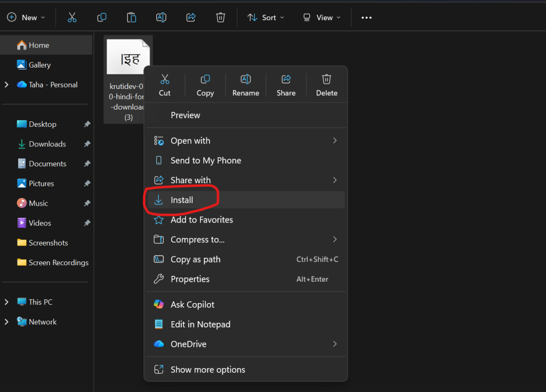Choose Add to Favorites
Image resolution: width=546 pixels, height=392 pixels.
pos(246,219)
